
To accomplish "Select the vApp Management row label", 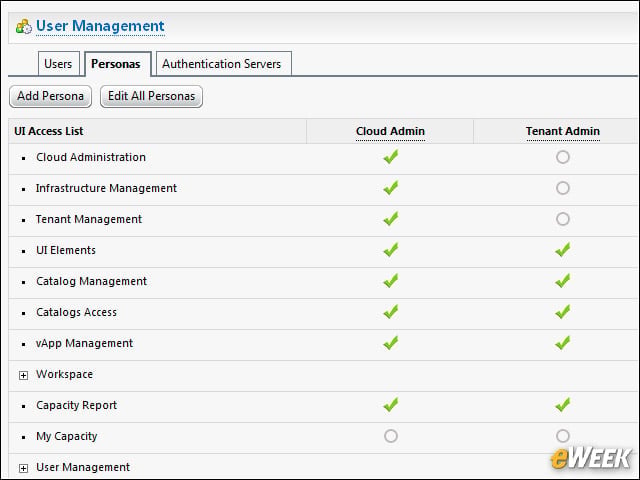I will 84,343.
